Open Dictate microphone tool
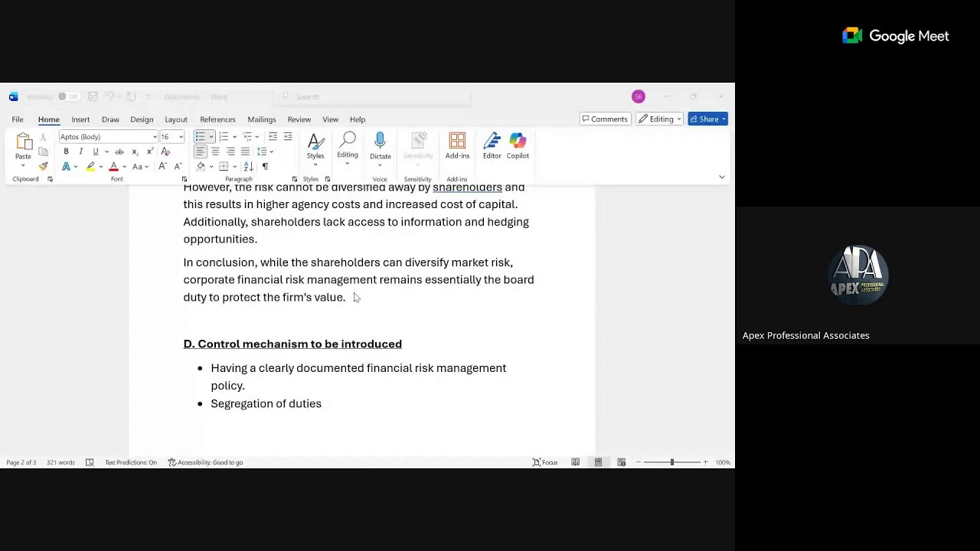The height and width of the screenshot is (551, 980). [380, 146]
